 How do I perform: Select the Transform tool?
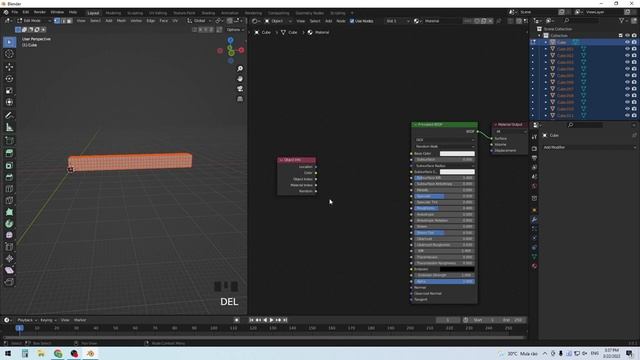click(x=9, y=102)
